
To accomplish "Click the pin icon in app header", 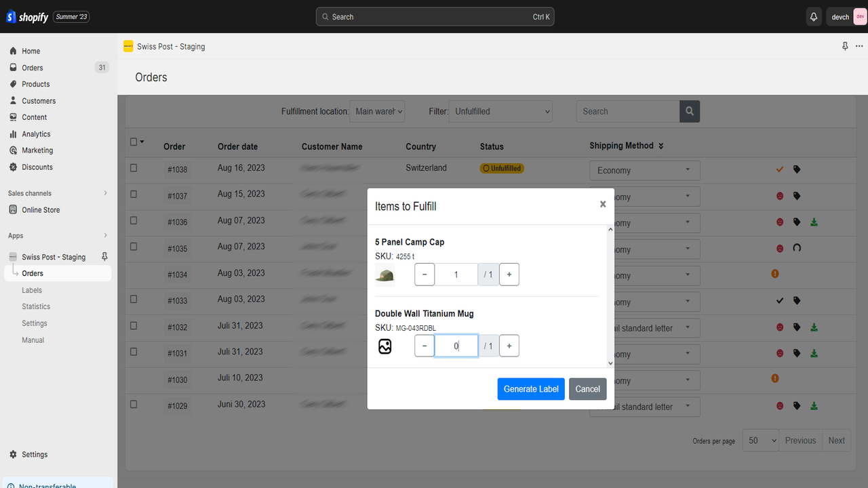I will tap(845, 46).
